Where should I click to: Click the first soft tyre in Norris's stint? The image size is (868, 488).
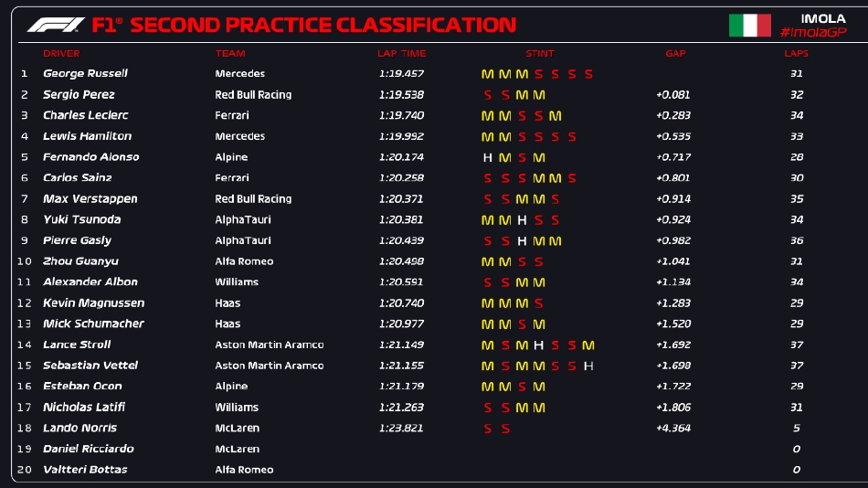[x=487, y=429]
